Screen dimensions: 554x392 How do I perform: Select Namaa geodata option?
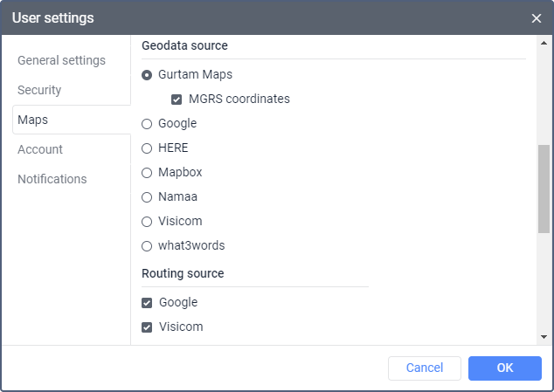[147, 197]
